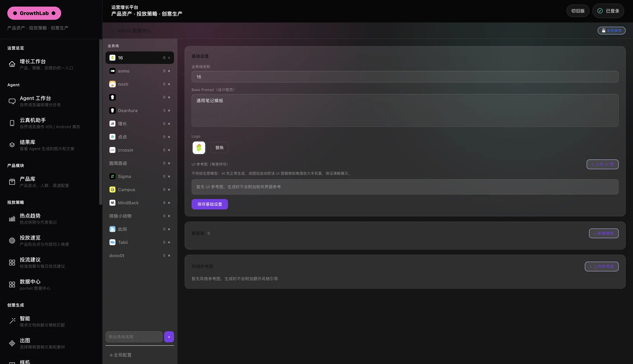Select Campus business line icon
633x364 pixels.
113,190
